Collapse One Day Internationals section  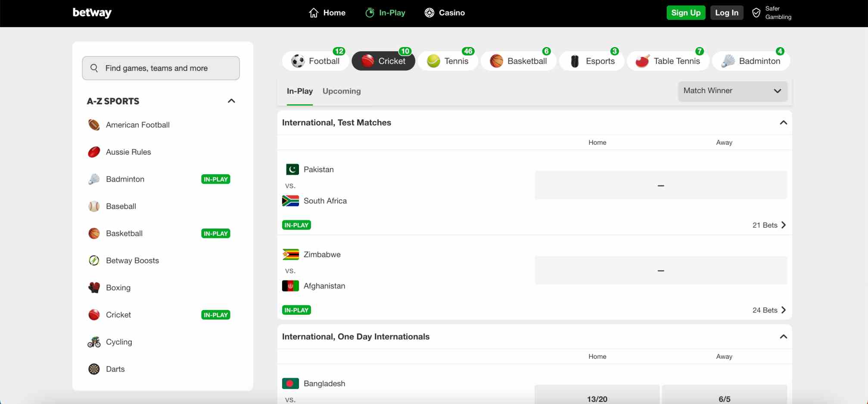783,336
